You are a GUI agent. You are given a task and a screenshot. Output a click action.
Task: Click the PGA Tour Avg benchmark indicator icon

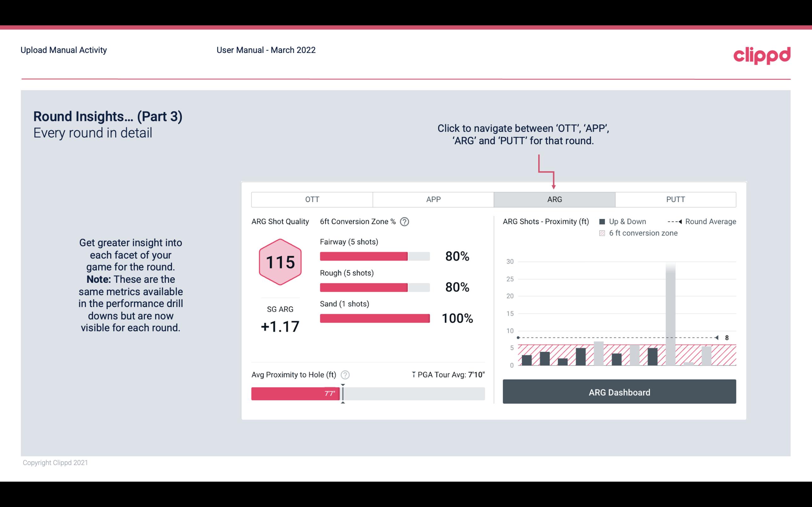tap(412, 374)
